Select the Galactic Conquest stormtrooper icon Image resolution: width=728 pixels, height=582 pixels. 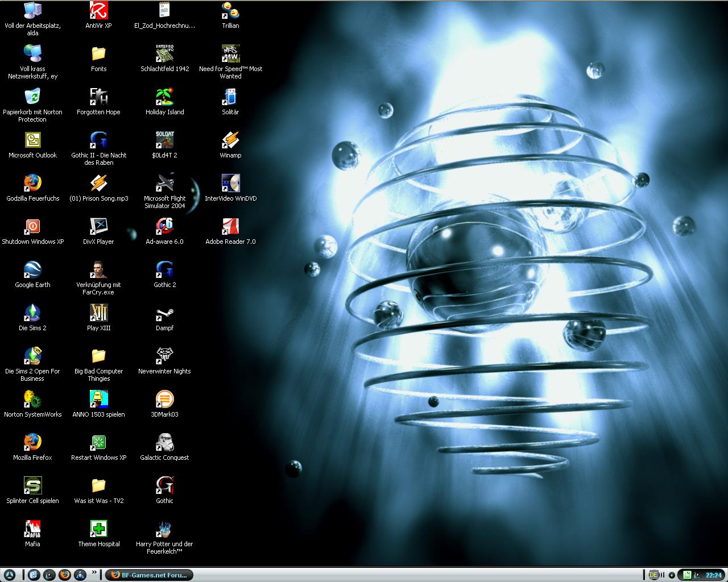click(164, 443)
